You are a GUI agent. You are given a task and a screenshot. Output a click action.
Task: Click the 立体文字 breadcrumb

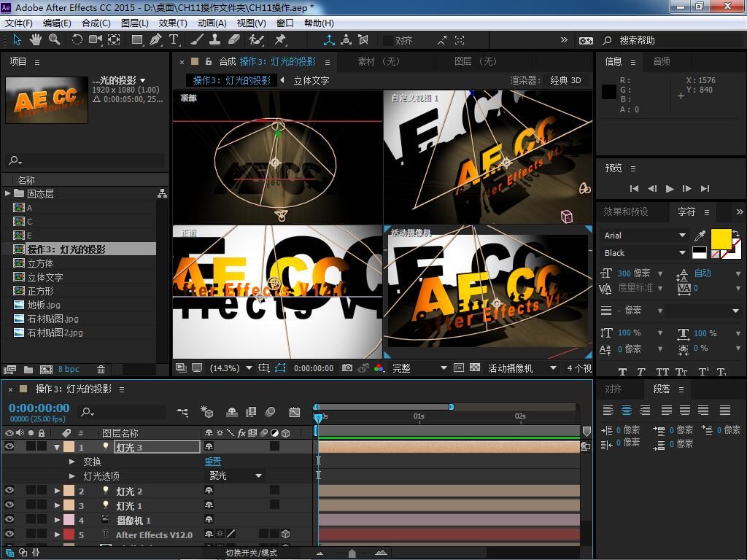click(311, 80)
